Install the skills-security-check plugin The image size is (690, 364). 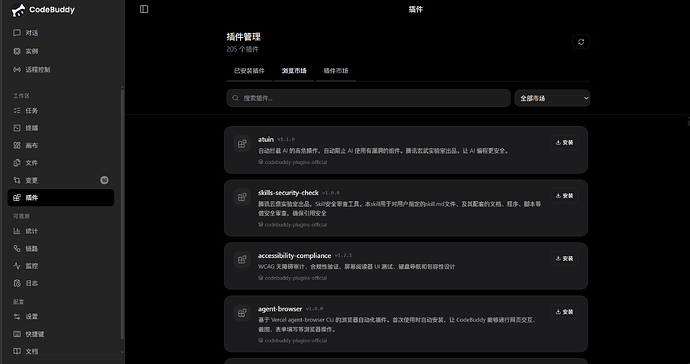(x=564, y=196)
